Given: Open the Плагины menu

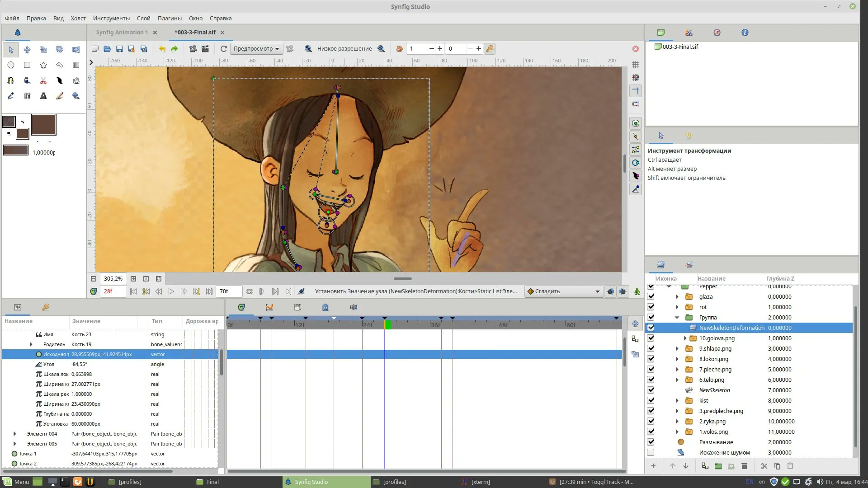Looking at the screenshot, I should [x=170, y=19].
